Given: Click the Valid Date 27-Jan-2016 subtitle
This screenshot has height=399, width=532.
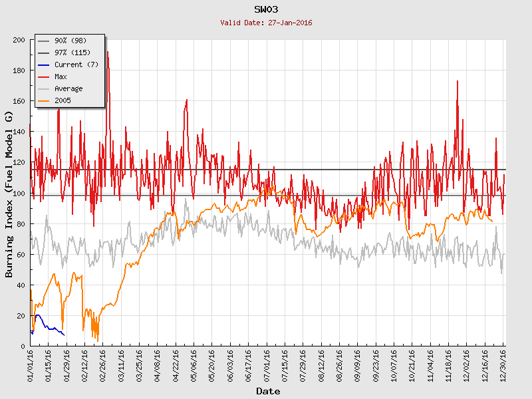Looking at the screenshot, I should [266, 23].
